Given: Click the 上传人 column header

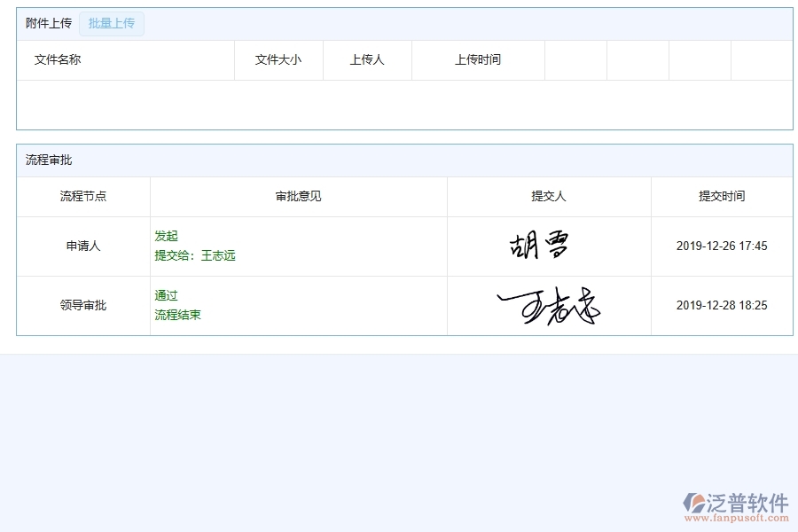Looking at the screenshot, I should coord(367,59).
